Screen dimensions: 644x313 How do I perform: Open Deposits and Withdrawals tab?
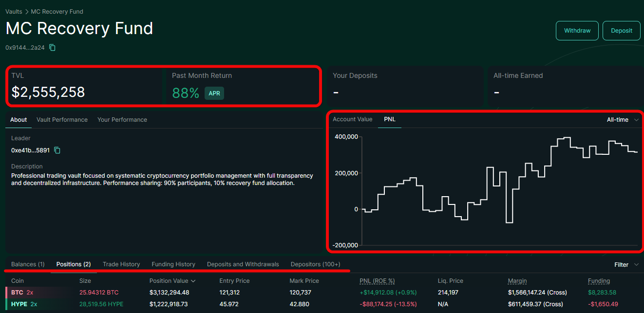pyautogui.click(x=243, y=264)
